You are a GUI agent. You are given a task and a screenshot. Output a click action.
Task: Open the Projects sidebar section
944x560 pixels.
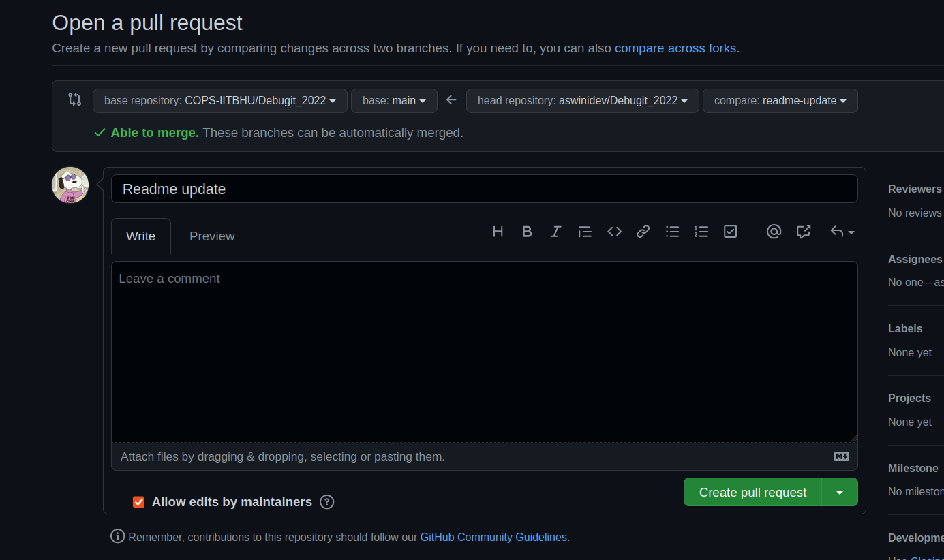(909, 398)
